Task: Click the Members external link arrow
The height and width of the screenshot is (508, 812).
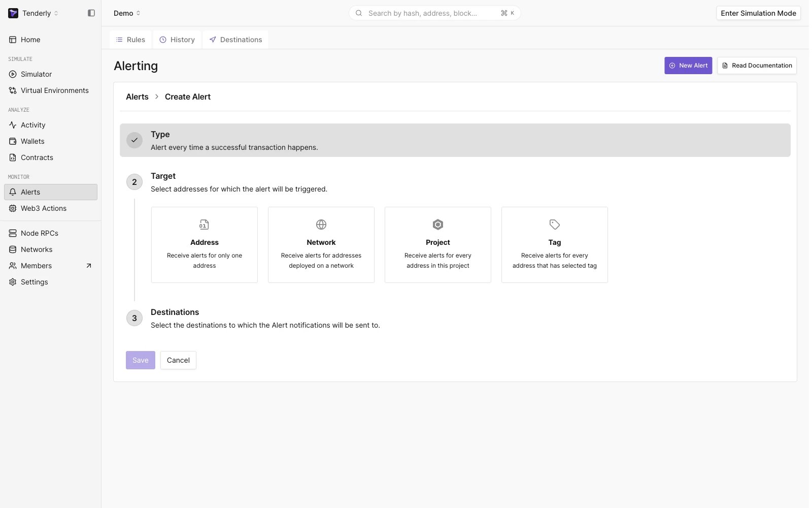Action: click(x=89, y=266)
